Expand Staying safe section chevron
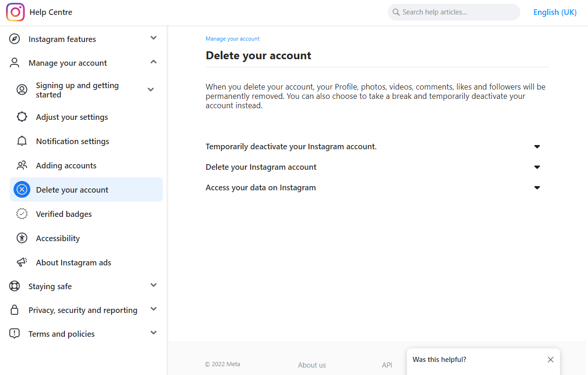The width and height of the screenshot is (588, 375). (x=154, y=285)
